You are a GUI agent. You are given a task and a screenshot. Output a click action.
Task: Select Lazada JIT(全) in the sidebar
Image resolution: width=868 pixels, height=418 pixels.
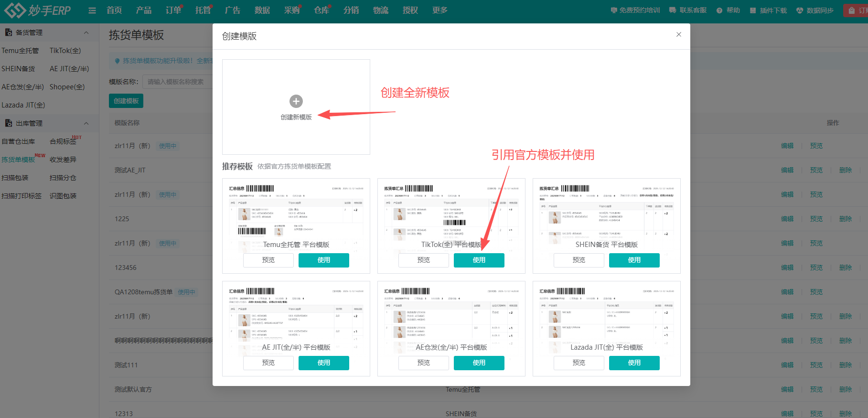click(x=23, y=105)
